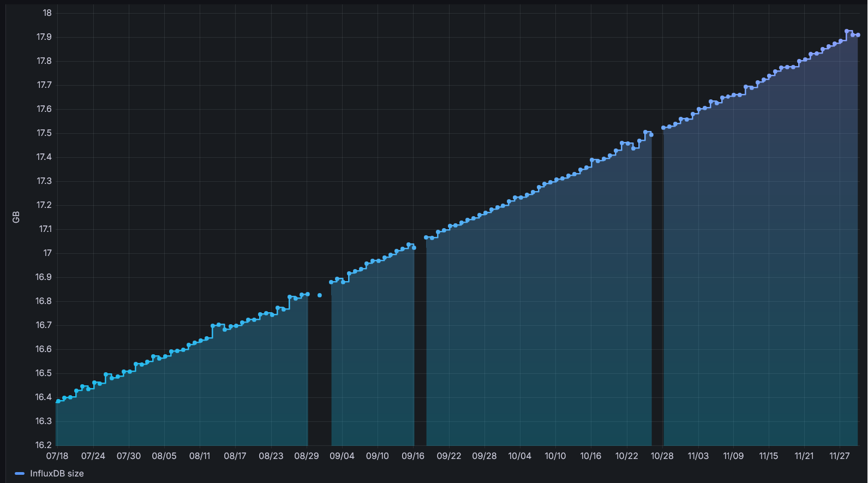Click the 10/10 date label

[x=555, y=456]
